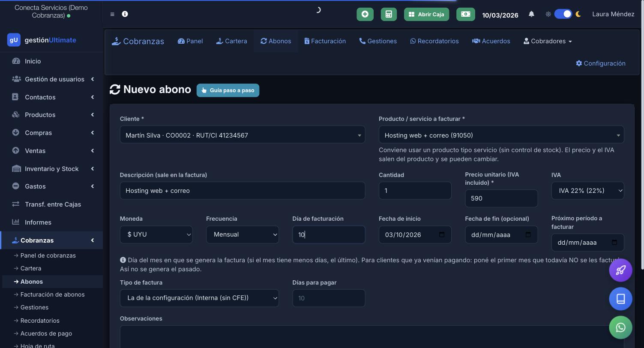Click the Próximo período a facturar date field
The width and height of the screenshot is (644, 348).
pyautogui.click(x=587, y=243)
